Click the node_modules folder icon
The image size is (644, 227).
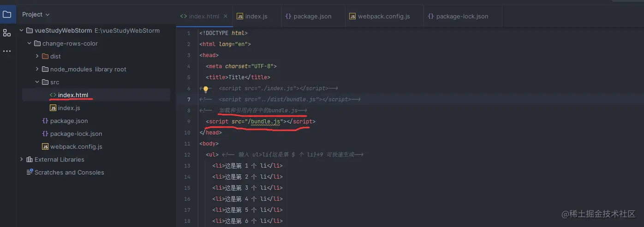pos(45,69)
